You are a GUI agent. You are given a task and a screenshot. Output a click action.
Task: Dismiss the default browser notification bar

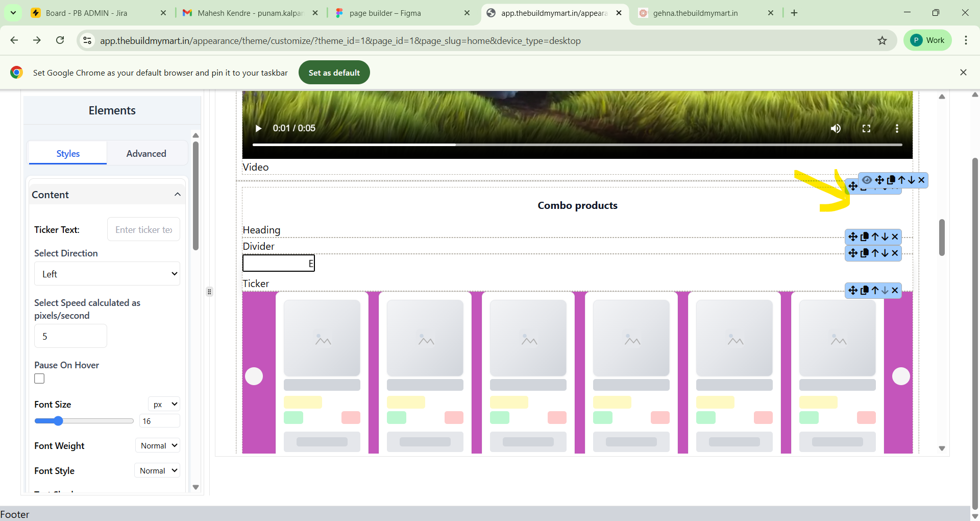[963, 73]
